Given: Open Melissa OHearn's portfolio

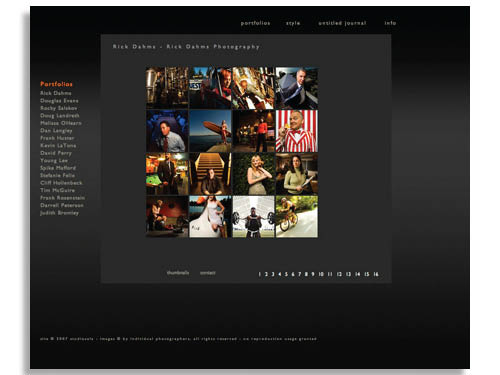Looking at the screenshot, I should pyautogui.click(x=61, y=123).
